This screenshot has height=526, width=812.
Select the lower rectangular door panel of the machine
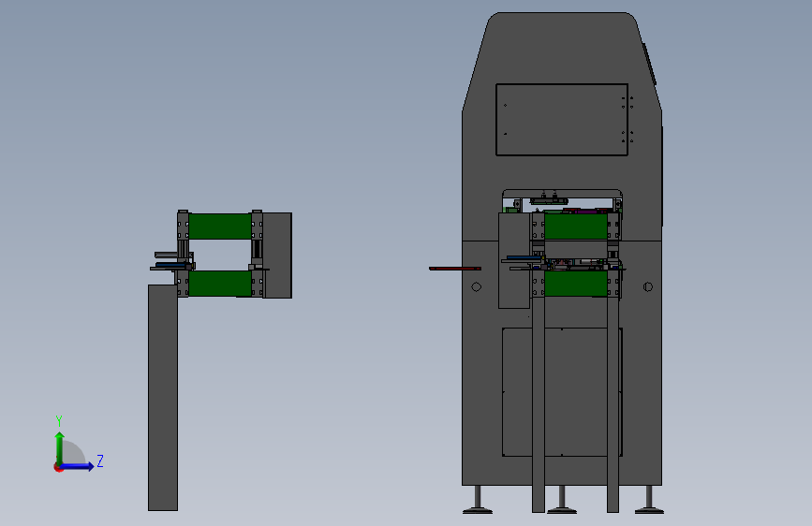click(x=562, y=392)
